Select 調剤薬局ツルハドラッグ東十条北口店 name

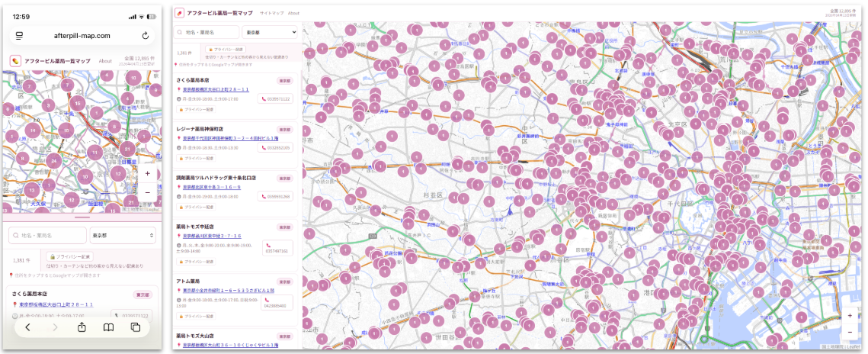[x=216, y=179]
